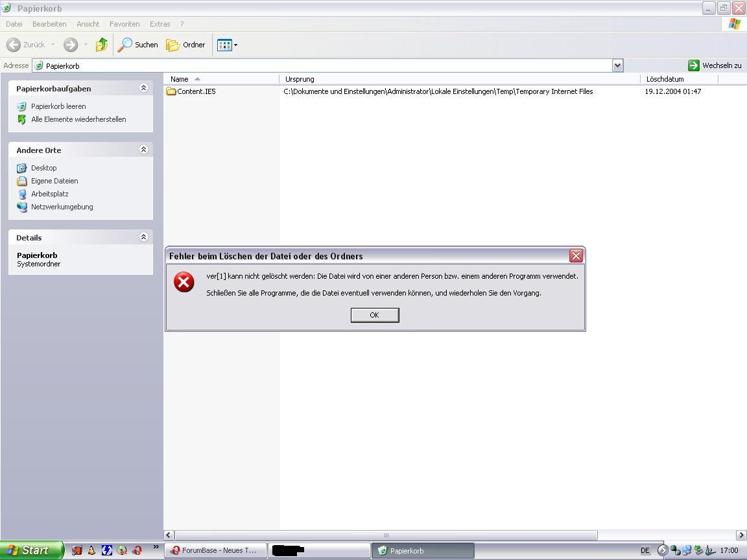The image size is (747, 560).
Task: Click the 19.12.2004 01:47 deletion date
Action: [x=673, y=91]
